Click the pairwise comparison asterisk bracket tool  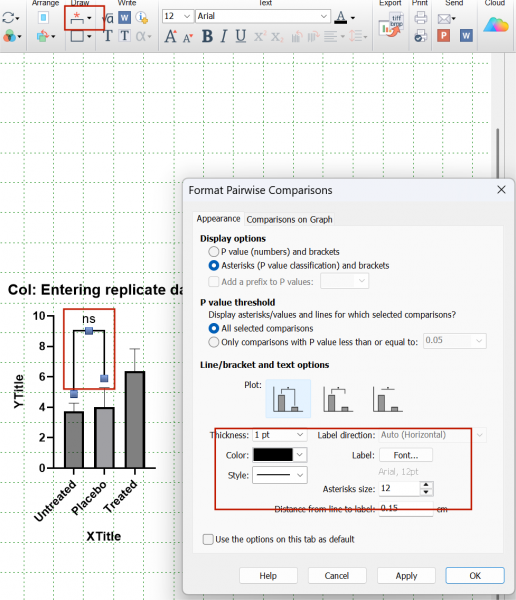[77, 18]
